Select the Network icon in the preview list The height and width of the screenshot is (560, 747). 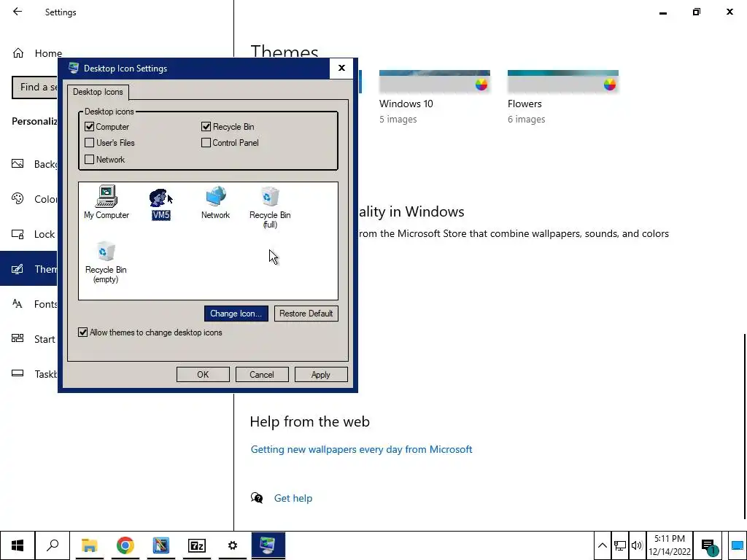[215, 203]
